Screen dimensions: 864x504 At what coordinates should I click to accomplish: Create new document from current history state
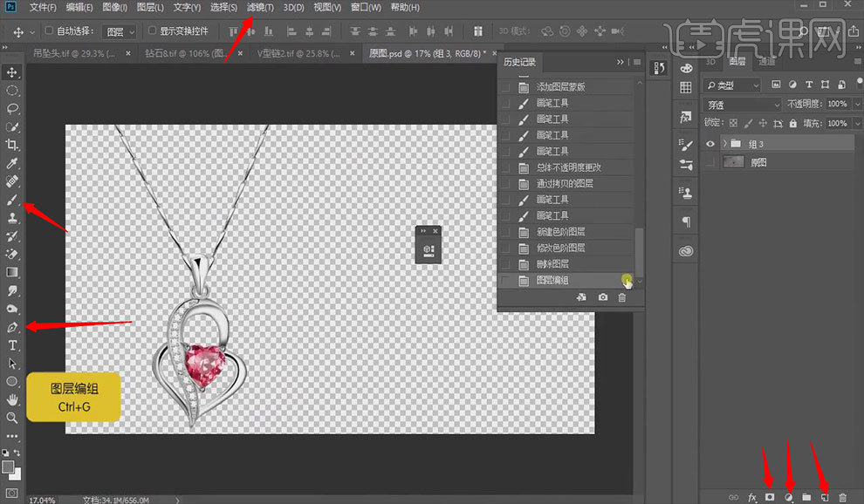tap(581, 297)
